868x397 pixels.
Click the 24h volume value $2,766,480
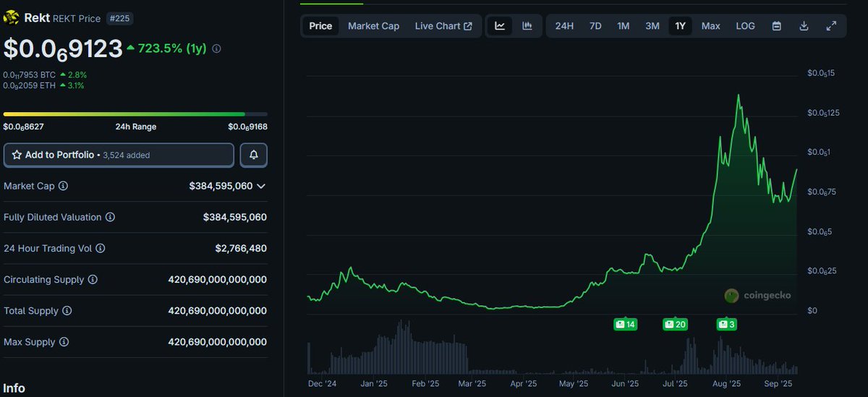(241, 248)
